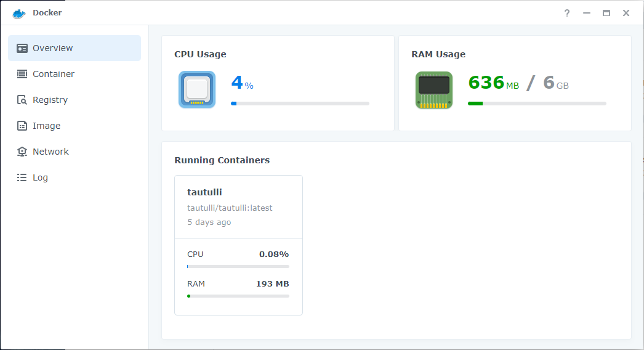644x350 pixels.
Task: Click the tautulli/tautulli:latest image text
Action: [230, 208]
